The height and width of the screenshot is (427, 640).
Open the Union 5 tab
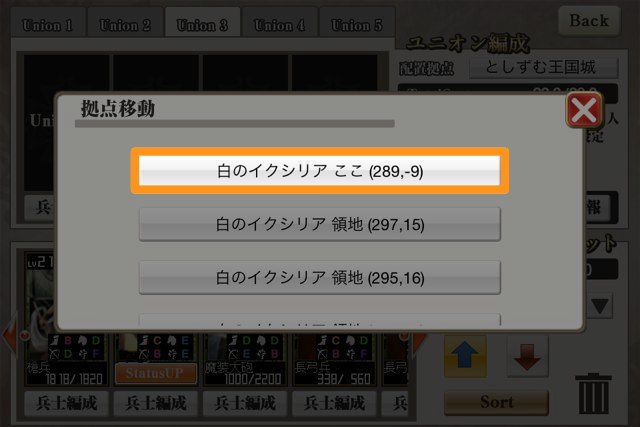(x=357, y=25)
